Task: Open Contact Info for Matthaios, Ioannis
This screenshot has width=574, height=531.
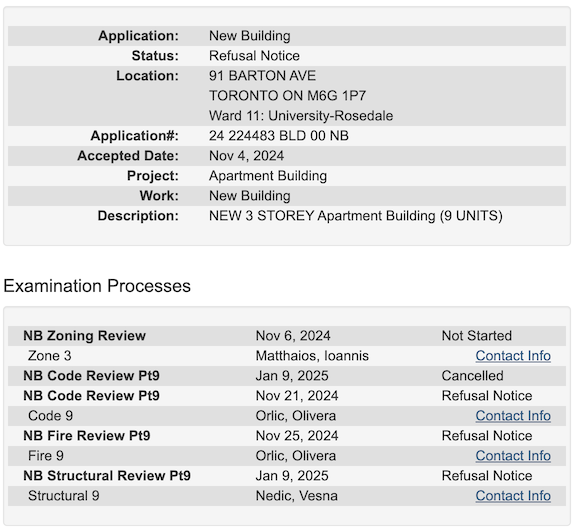Action: click(x=513, y=356)
